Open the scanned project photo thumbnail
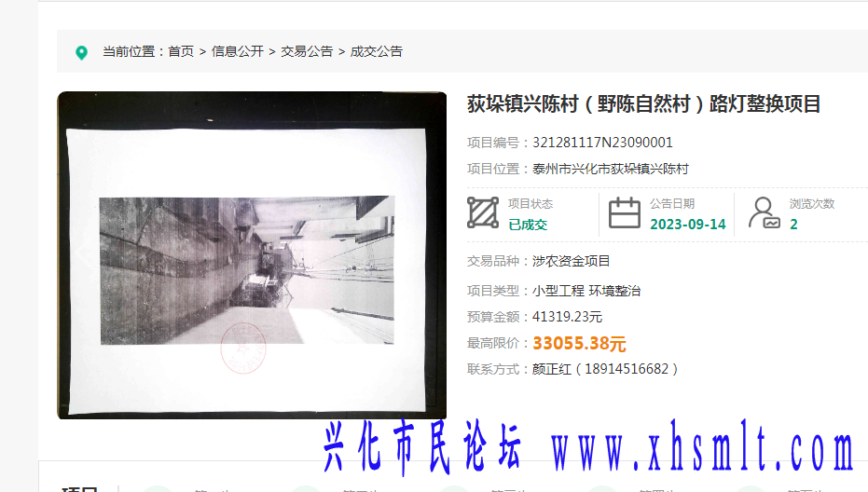The image size is (868, 492). (x=252, y=255)
